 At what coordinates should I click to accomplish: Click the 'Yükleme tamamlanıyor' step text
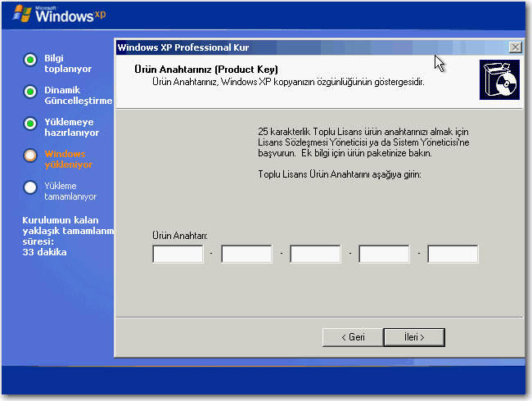(70, 191)
